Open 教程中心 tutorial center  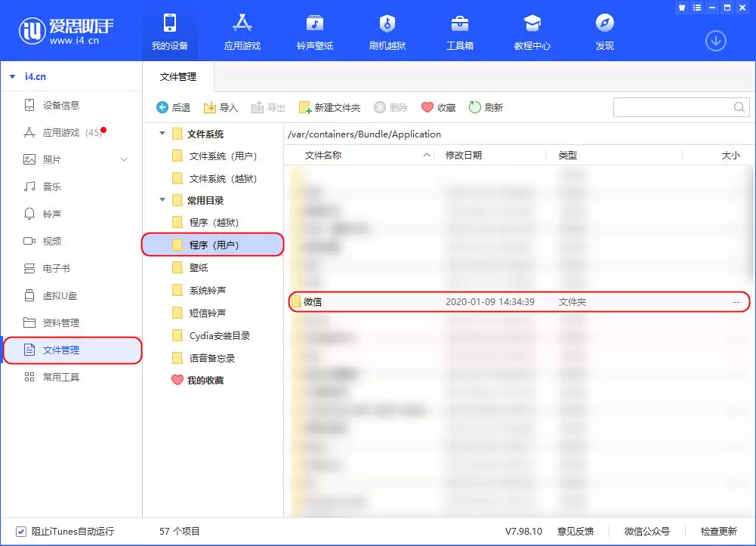coord(532,32)
